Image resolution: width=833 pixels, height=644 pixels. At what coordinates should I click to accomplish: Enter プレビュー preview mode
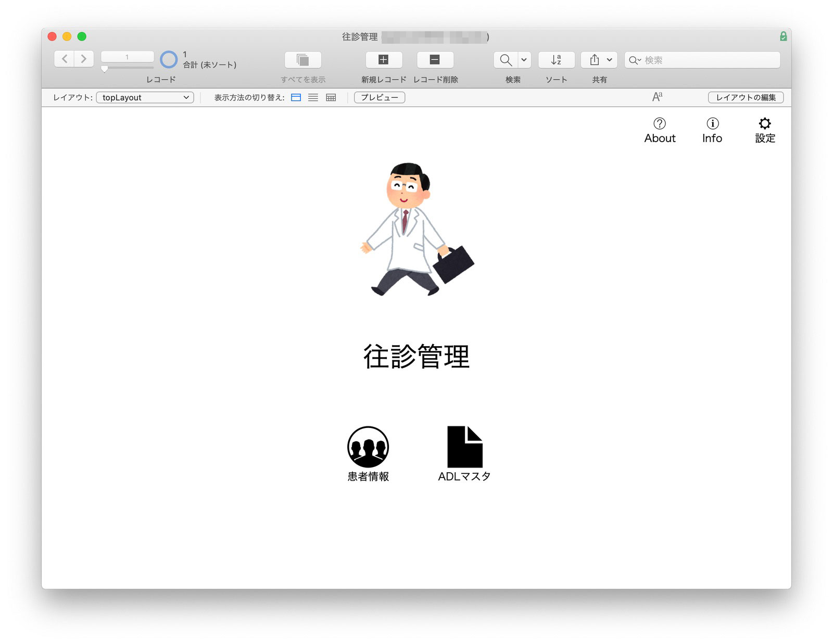[x=379, y=97]
